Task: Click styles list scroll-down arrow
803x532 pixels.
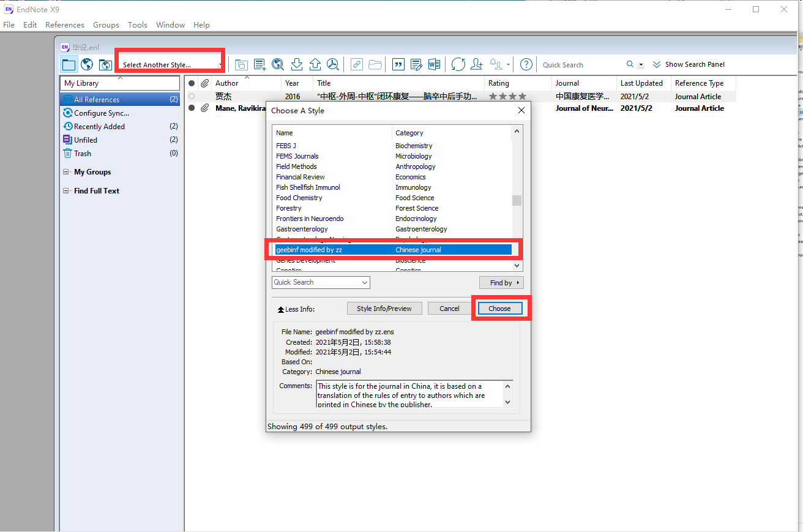Action: tap(517, 266)
